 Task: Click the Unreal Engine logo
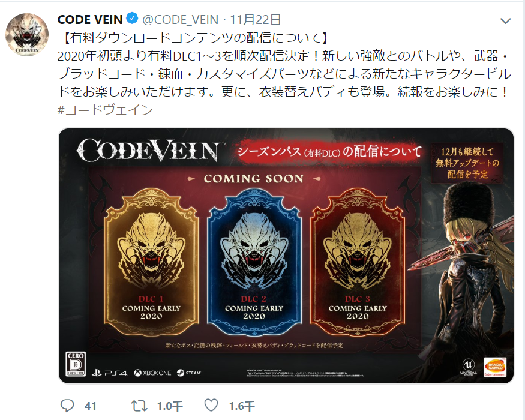(x=469, y=367)
